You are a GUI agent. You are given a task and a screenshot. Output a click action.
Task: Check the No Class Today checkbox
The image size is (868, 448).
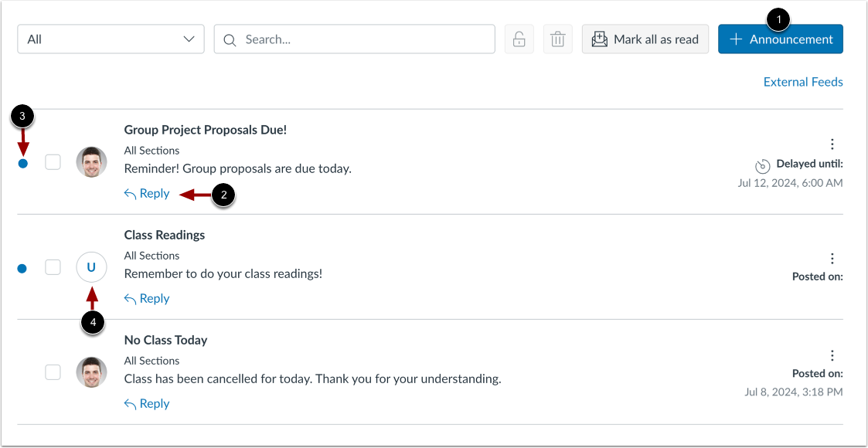(x=53, y=372)
